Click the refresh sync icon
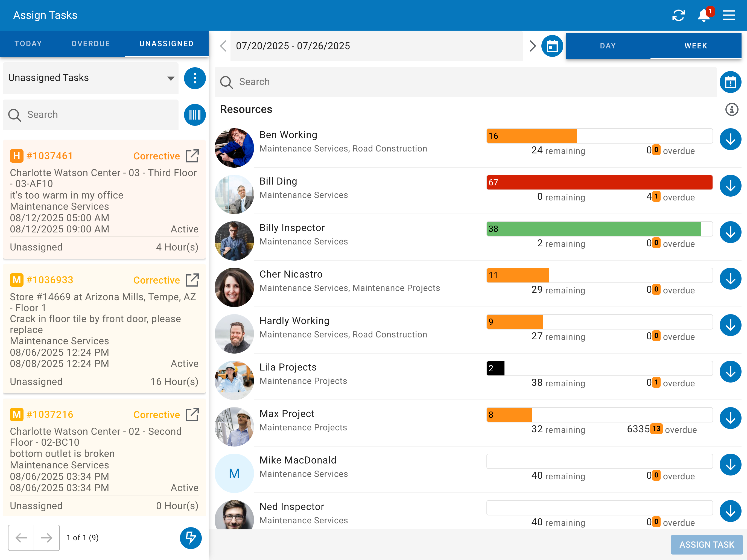Screen dimensions: 747x560 point(678,15)
